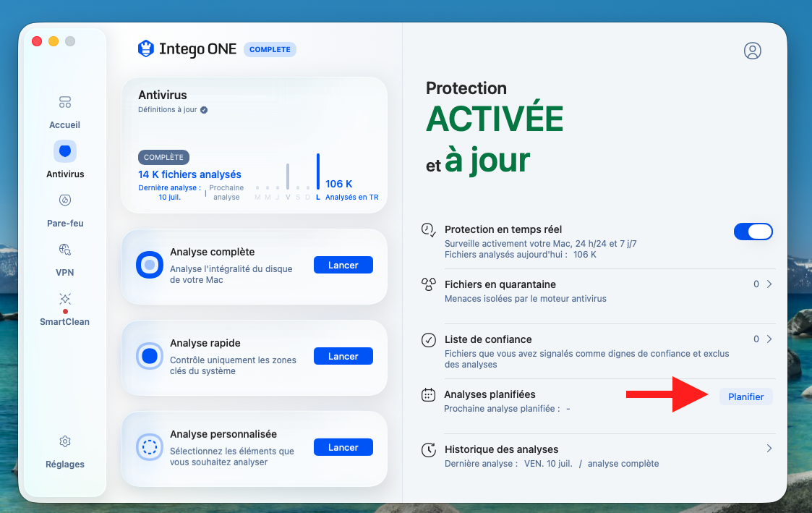Switch to the Accueil section label
This screenshot has height=513, width=812.
(x=65, y=125)
